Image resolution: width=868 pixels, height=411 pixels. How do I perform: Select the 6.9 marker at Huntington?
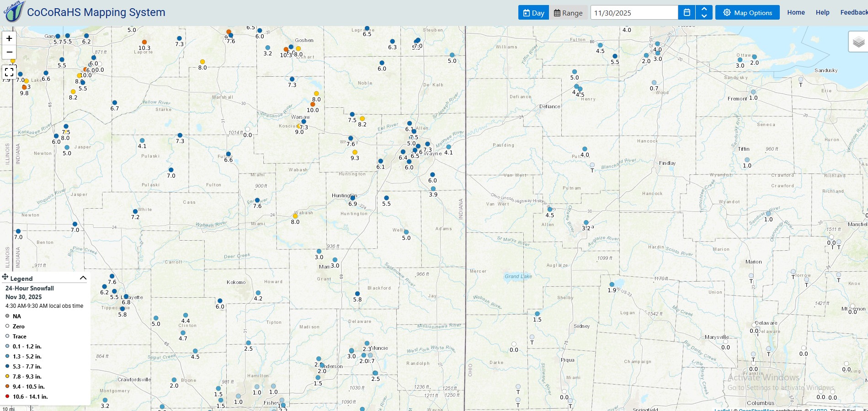point(352,198)
